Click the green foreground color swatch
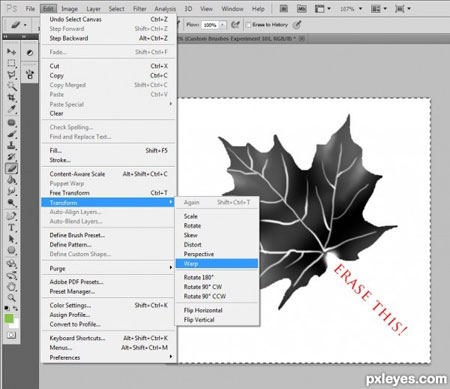 [x=9, y=319]
